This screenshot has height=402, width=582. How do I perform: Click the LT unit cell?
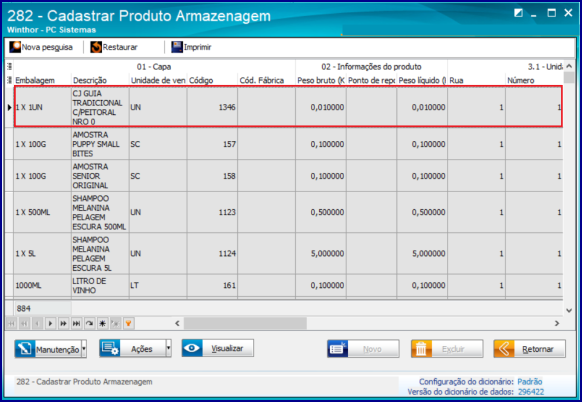(x=158, y=285)
